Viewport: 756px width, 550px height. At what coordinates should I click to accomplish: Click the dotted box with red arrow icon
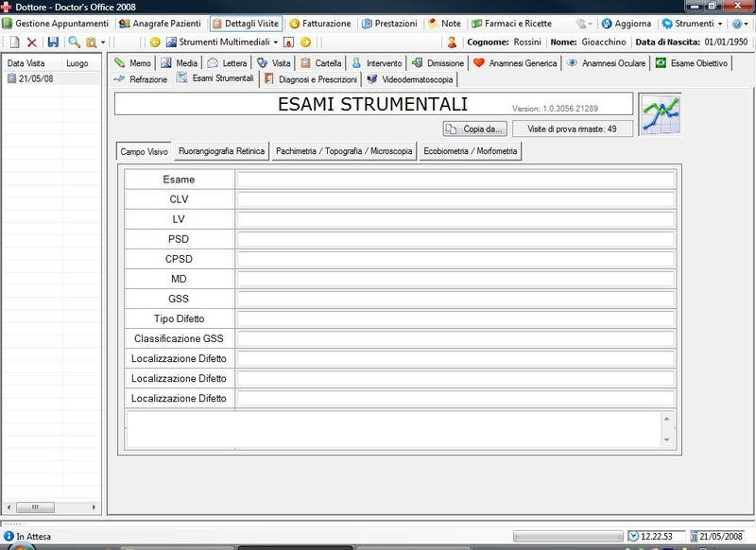[289, 43]
